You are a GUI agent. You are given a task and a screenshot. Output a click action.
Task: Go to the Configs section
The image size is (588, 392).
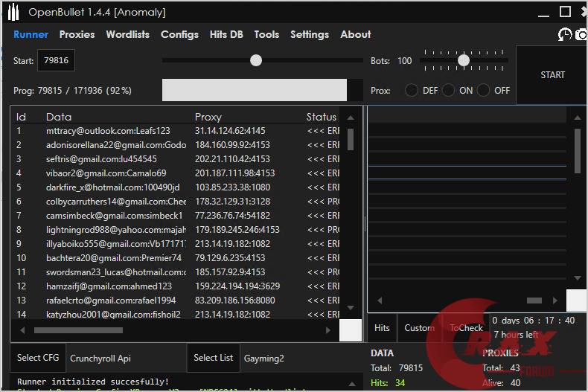click(179, 34)
